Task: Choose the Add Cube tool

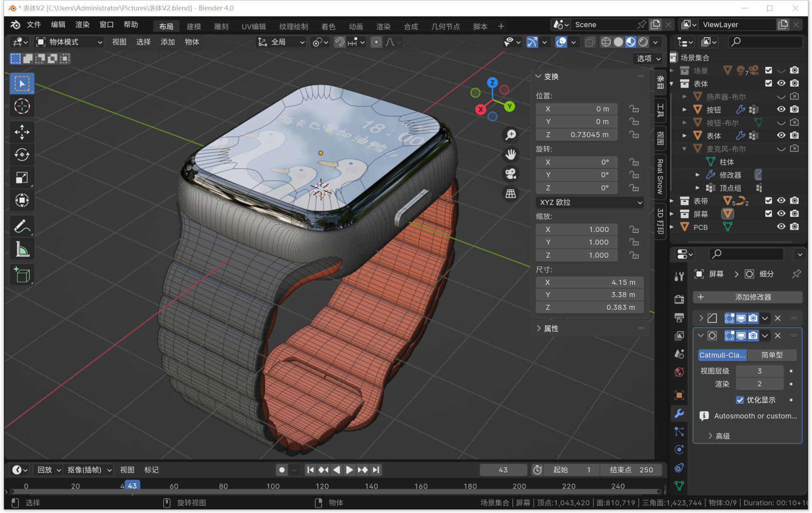Action: [x=22, y=275]
